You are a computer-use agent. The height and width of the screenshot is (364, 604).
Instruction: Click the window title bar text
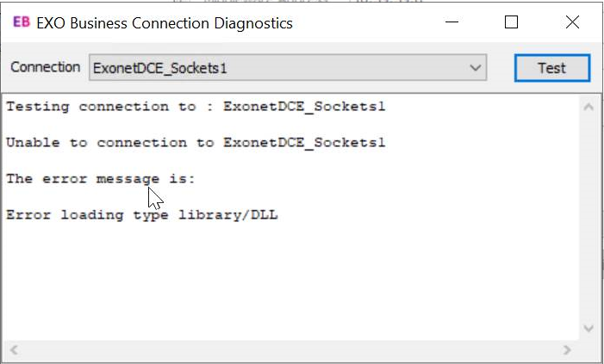click(x=164, y=23)
